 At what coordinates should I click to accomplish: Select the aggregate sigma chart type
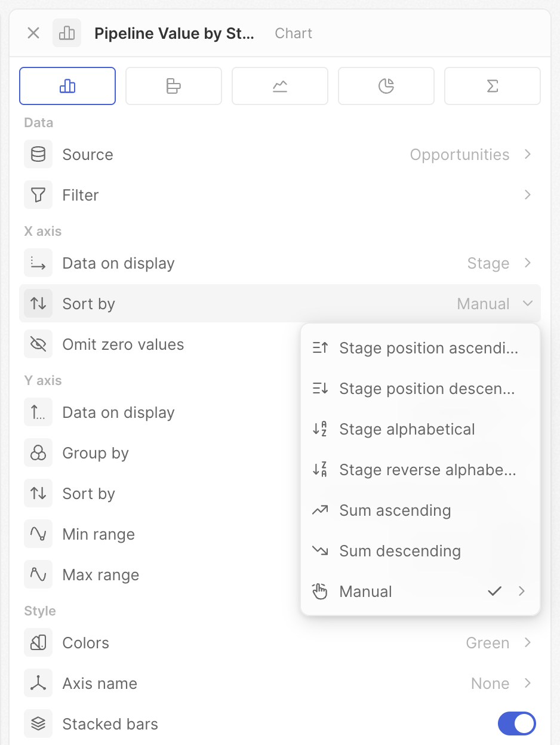pyautogui.click(x=492, y=87)
